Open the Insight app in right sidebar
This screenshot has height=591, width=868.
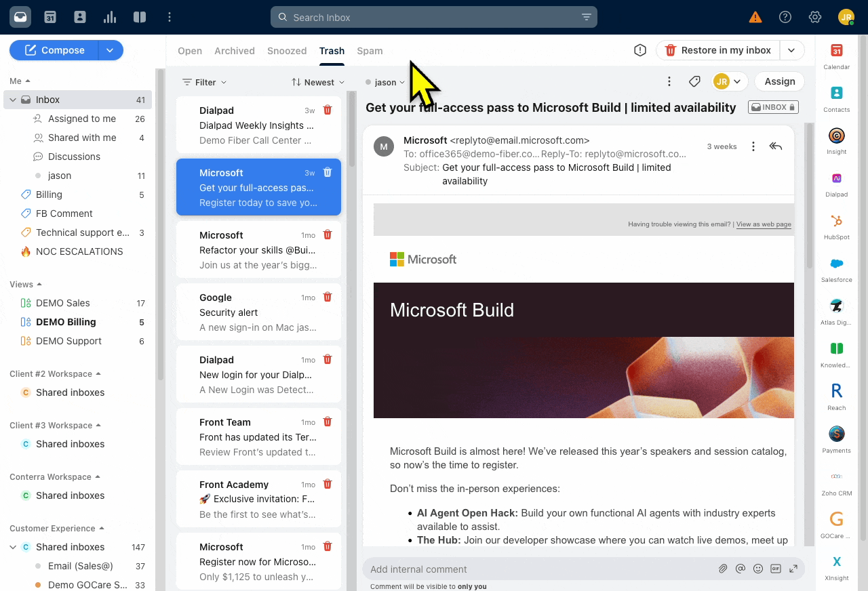pyautogui.click(x=837, y=142)
